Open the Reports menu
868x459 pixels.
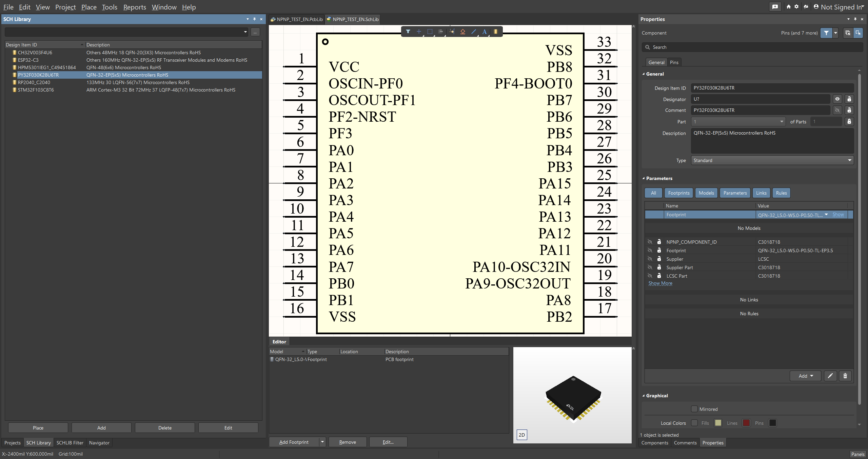pos(135,7)
